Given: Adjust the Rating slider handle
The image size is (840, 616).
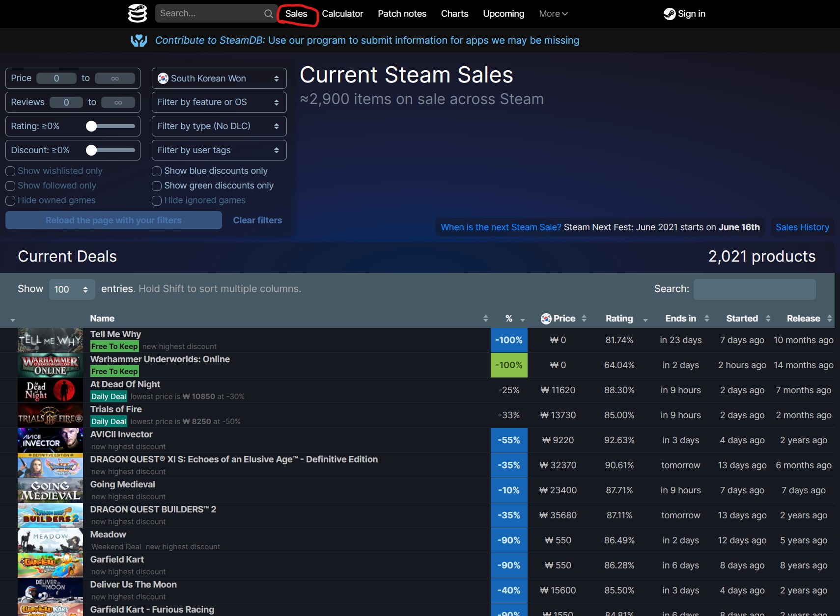Looking at the screenshot, I should [91, 126].
